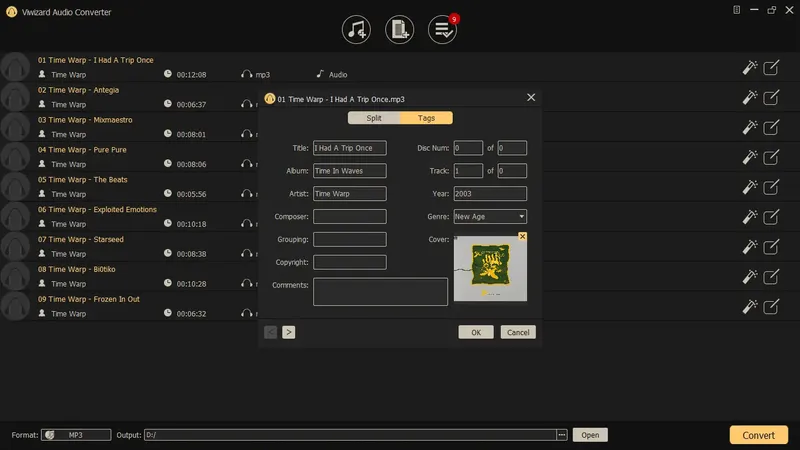Open the edit icon for Exploited Emotions track
Screen dimensions: 800x450
[771, 217]
